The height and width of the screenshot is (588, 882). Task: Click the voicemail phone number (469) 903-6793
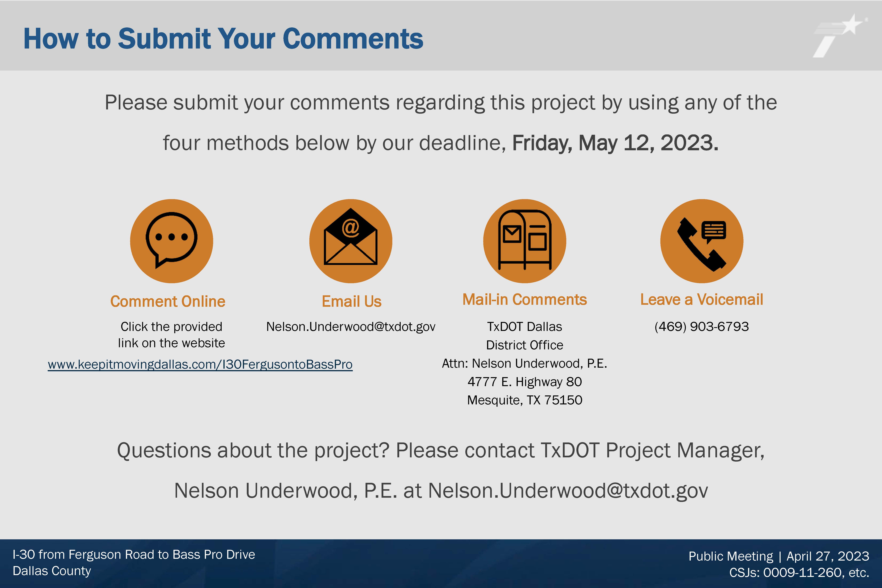702,327
